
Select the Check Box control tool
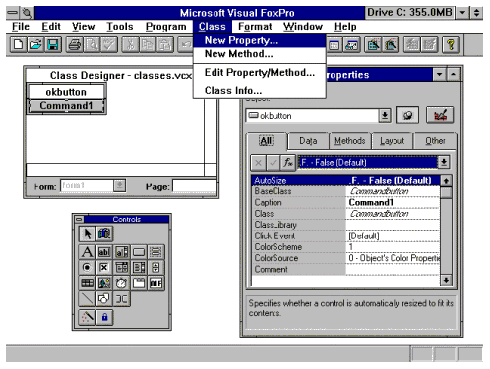[x=104, y=267]
